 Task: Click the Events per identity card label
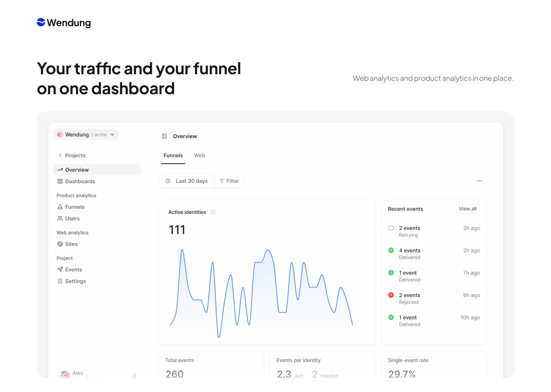click(299, 360)
